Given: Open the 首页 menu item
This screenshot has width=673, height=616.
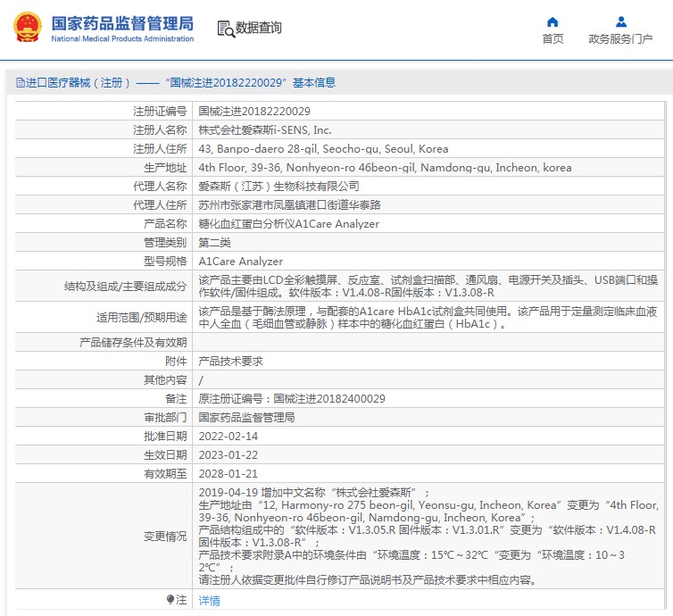Looking at the screenshot, I should pos(553,38).
